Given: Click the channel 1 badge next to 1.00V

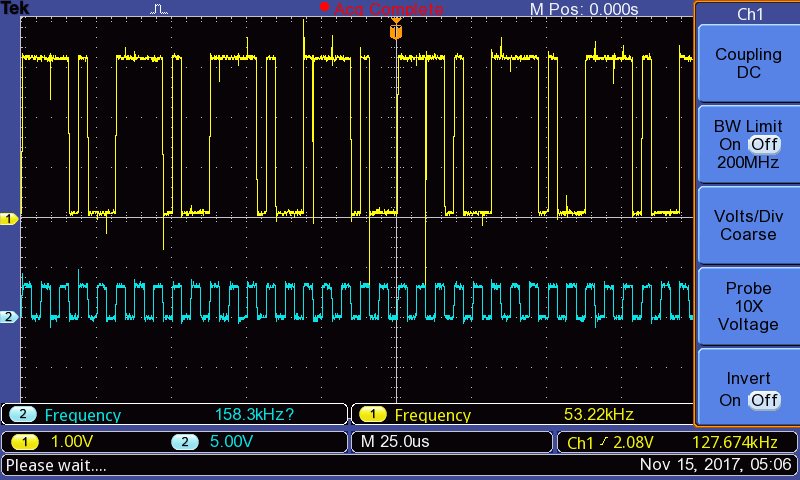Looking at the screenshot, I should coord(24,442).
